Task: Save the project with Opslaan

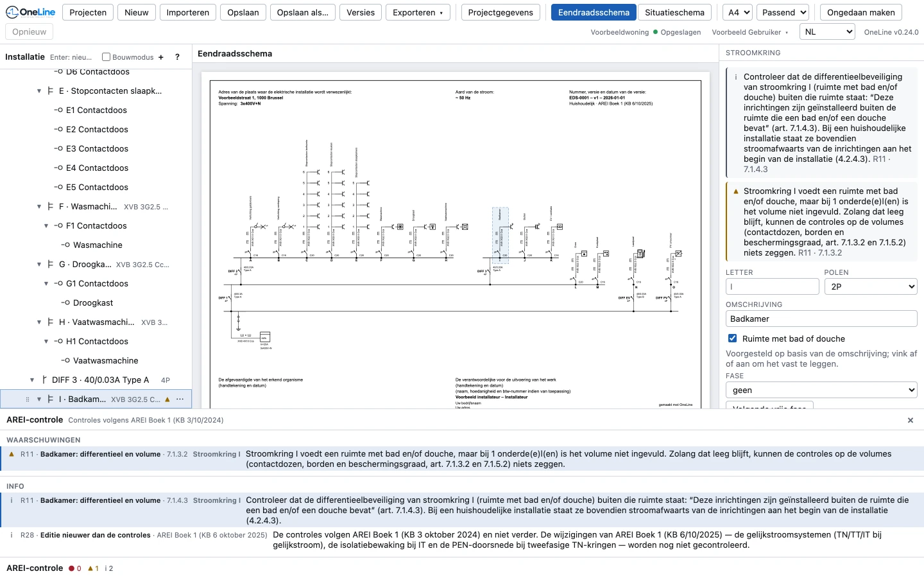Action: coord(243,12)
